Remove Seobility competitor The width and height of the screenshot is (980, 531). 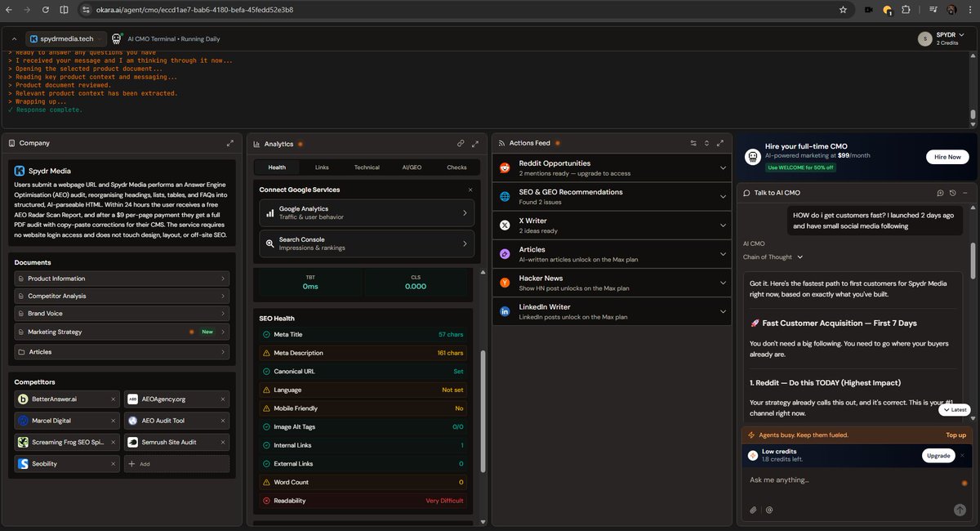point(114,463)
